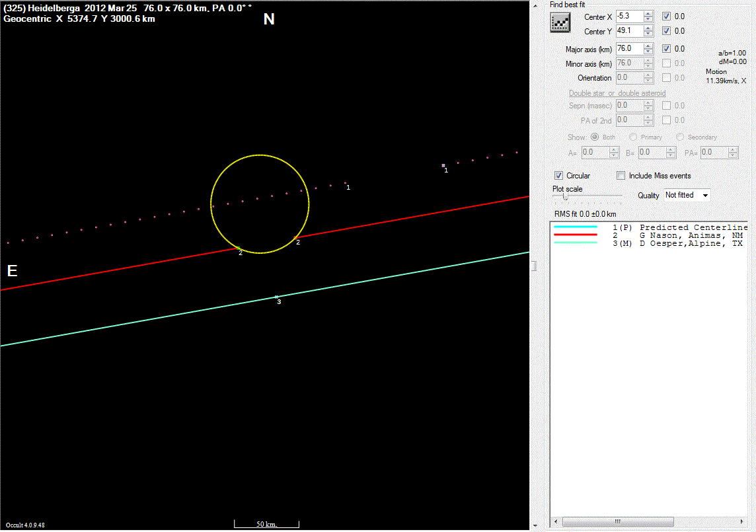Click the Orientation value field
756x532 pixels.
[x=630, y=78]
